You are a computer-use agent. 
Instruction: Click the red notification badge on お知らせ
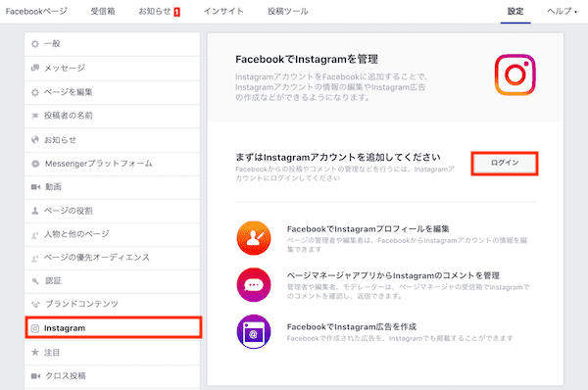(177, 12)
